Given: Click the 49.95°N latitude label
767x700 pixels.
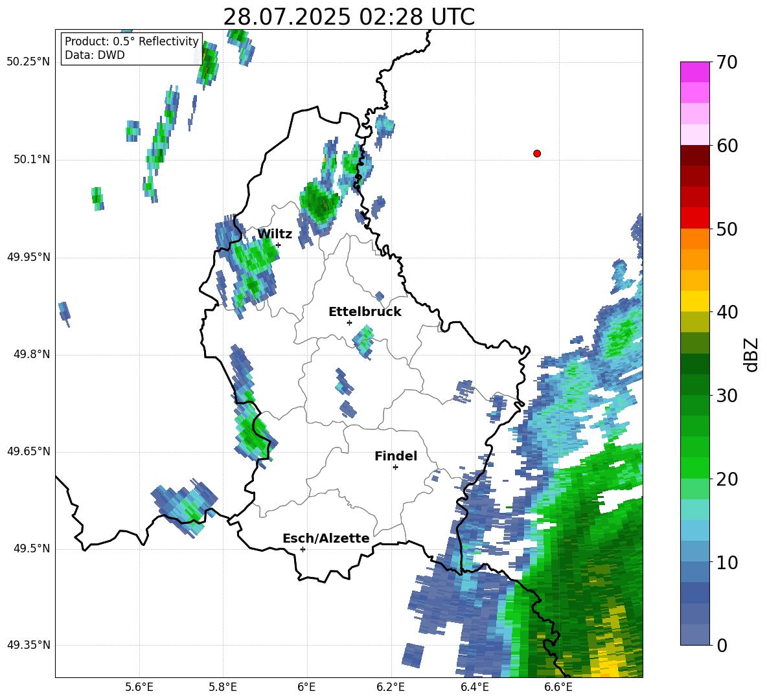Looking at the screenshot, I should click(x=29, y=256).
